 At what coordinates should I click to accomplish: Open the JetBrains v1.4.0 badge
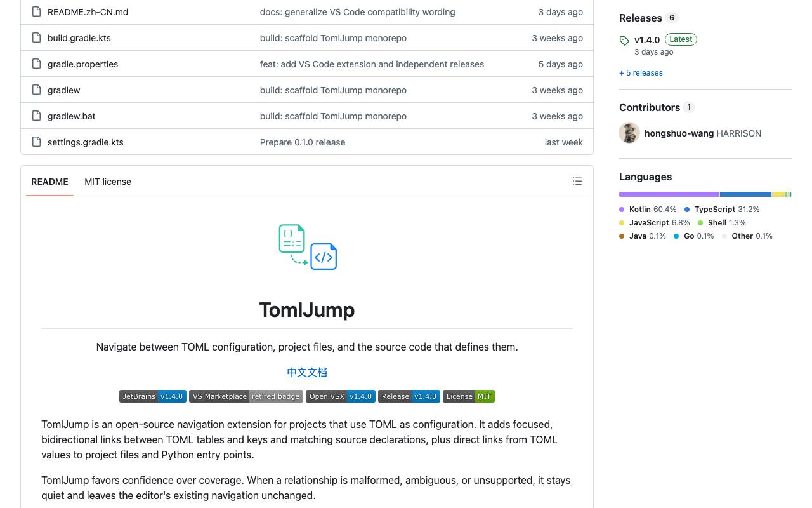(x=152, y=396)
